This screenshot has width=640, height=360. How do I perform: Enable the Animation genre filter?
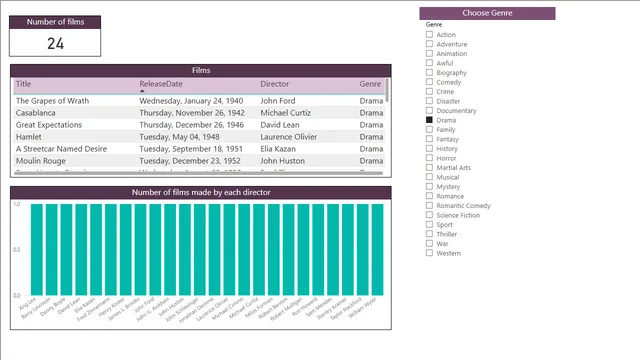coord(429,53)
